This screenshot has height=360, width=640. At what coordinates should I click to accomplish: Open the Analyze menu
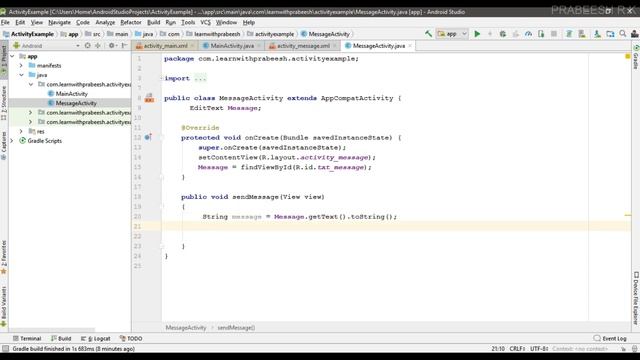pos(105,22)
